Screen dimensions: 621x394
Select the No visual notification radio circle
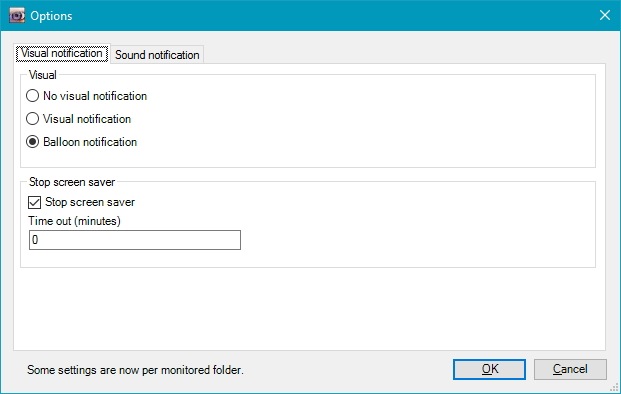32,96
